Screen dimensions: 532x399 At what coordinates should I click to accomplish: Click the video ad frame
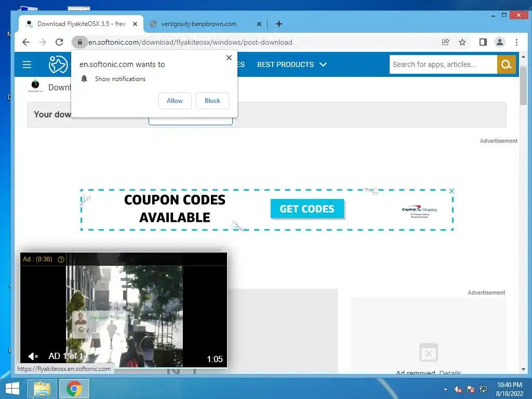[x=124, y=310]
